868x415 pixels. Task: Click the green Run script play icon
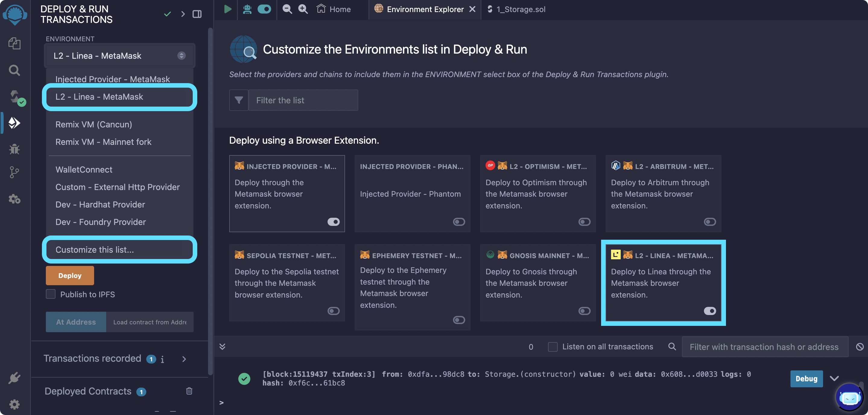pyautogui.click(x=228, y=9)
